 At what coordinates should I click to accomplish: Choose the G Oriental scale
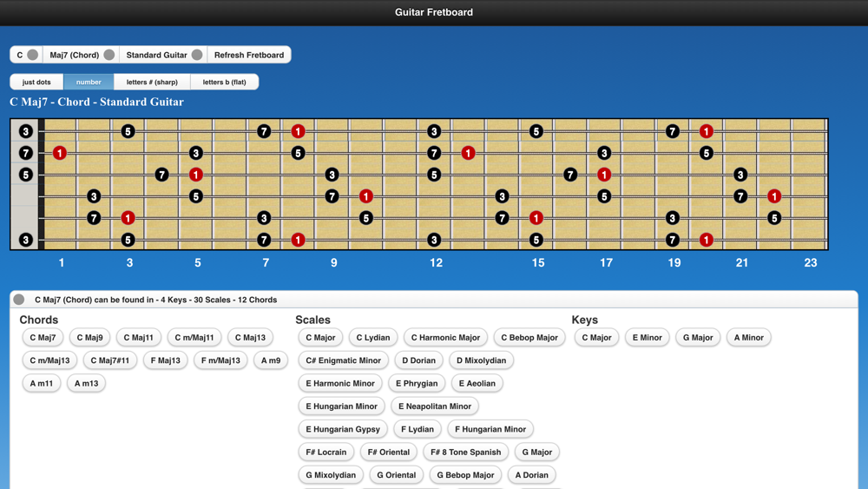397,474
